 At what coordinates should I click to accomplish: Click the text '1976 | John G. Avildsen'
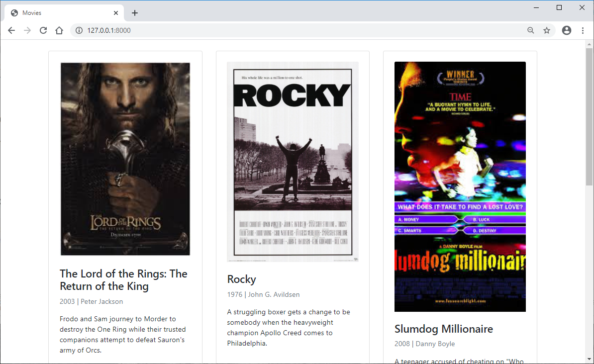[263, 294]
